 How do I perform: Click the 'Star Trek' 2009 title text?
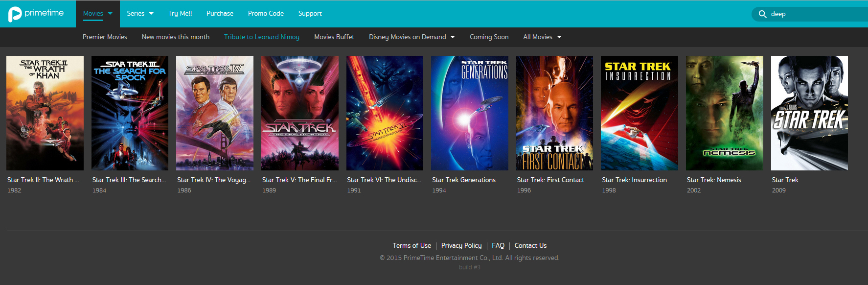click(x=785, y=180)
